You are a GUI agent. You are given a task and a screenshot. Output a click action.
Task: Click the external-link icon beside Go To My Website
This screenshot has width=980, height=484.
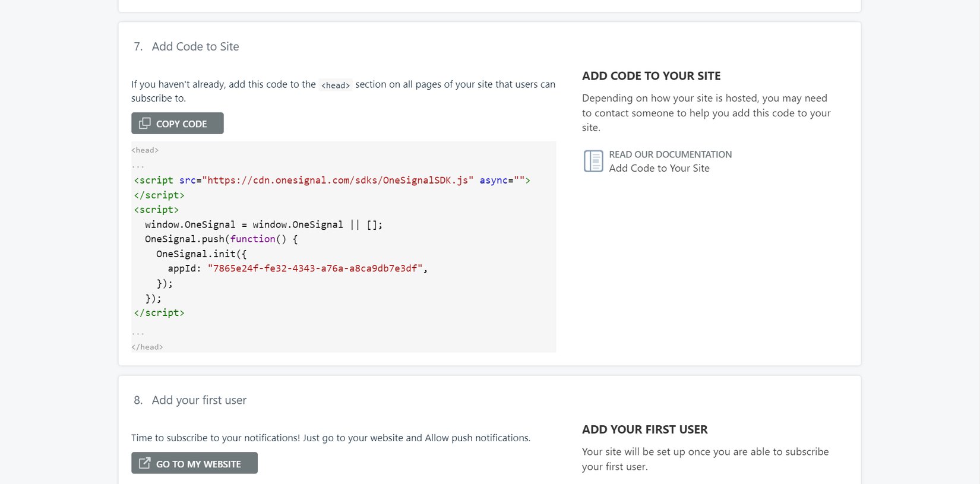pyautogui.click(x=144, y=463)
